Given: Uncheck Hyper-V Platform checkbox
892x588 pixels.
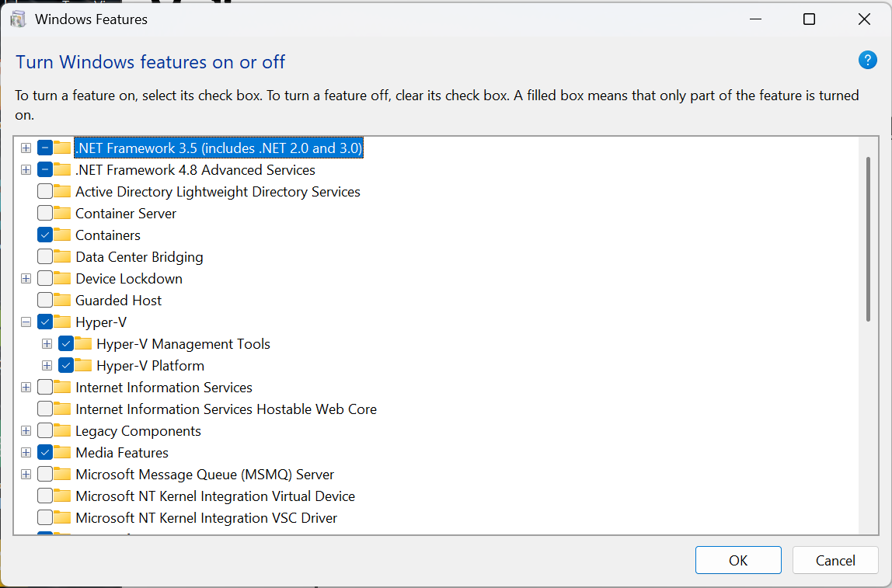Looking at the screenshot, I should click(x=66, y=365).
